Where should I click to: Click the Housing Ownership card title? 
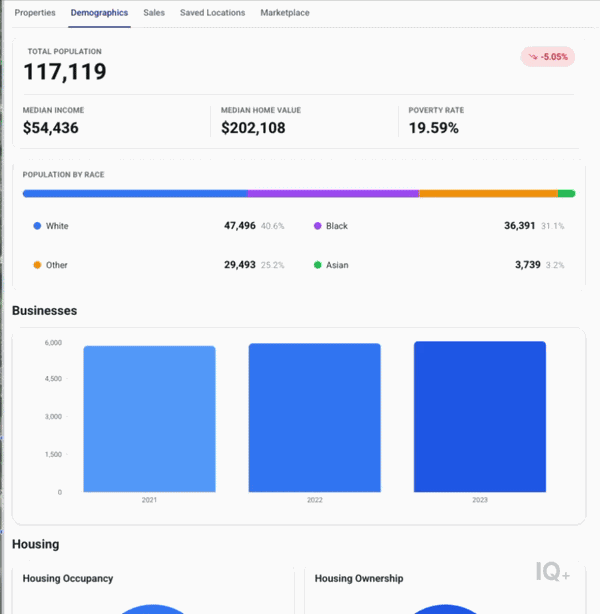pyautogui.click(x=359, y=578)
